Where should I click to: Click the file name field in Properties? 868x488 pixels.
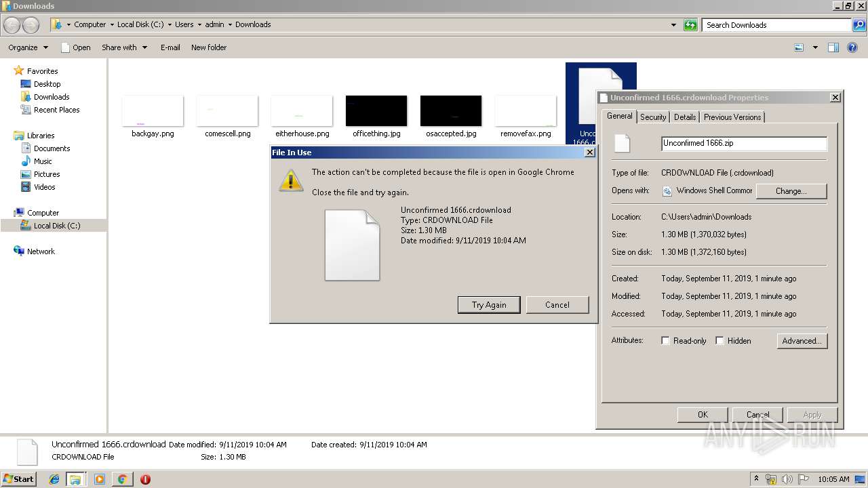coord(744,144)
